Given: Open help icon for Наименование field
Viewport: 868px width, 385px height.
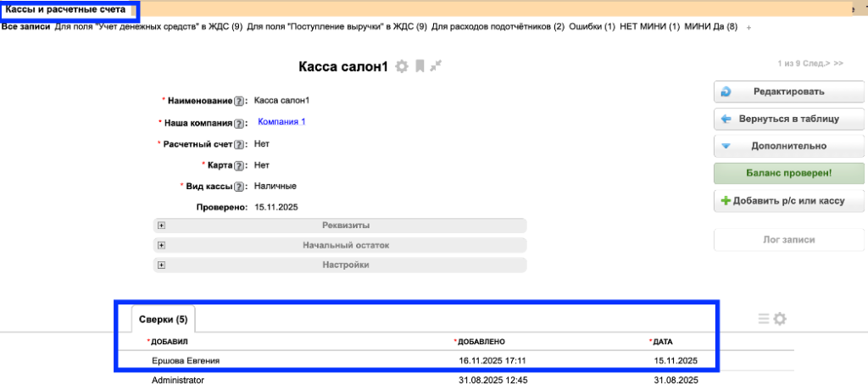Looking at the screenshot, I should pyautogui.click(x=239, y=101).
